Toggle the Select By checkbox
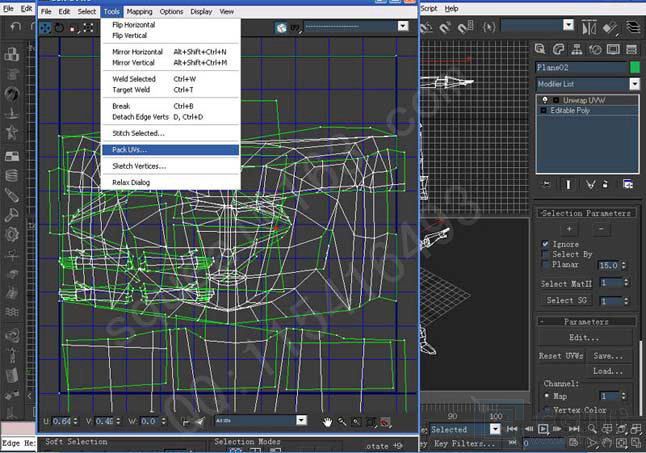646x453 pixels. click(545, 254)
